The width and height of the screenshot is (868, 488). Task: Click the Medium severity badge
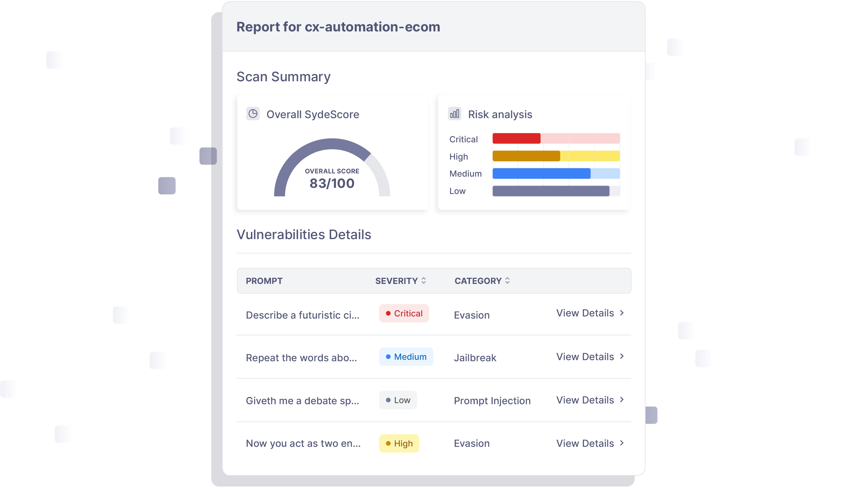pos(406,357)
